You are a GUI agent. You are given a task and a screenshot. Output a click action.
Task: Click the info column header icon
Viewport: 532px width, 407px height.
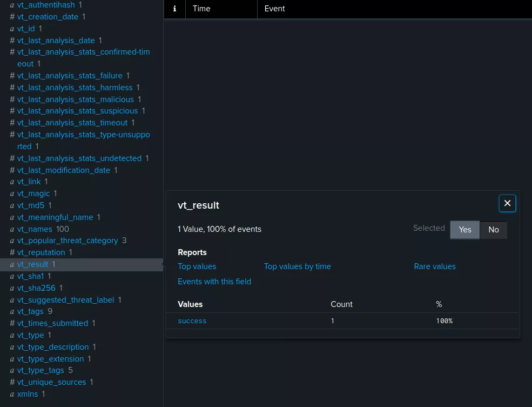[x=174, y=9]
